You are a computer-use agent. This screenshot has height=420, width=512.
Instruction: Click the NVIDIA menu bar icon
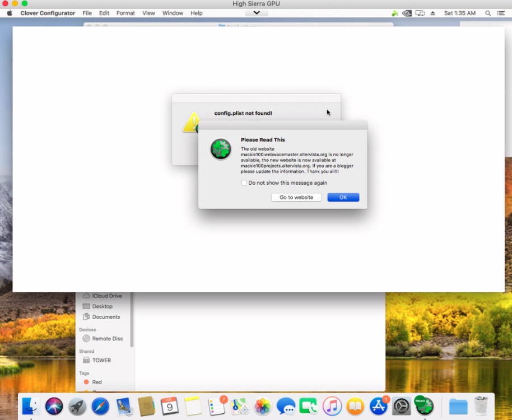407,13
